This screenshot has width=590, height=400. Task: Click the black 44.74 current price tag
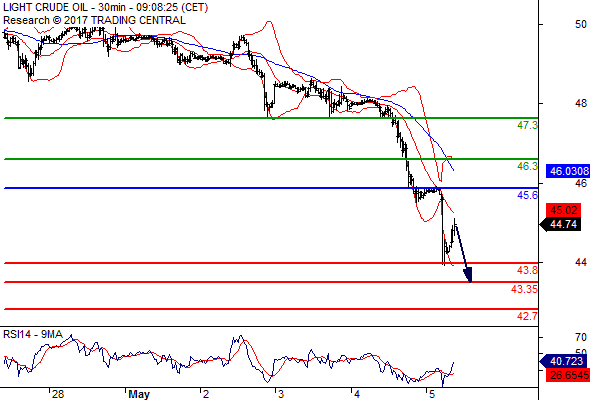click(560, 225)
